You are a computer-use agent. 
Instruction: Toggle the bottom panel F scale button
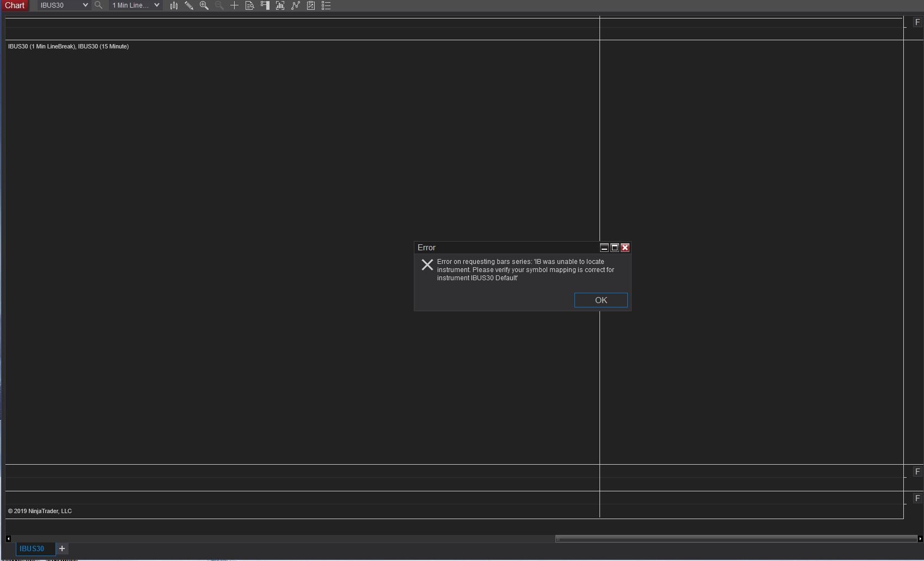[917, 497]
